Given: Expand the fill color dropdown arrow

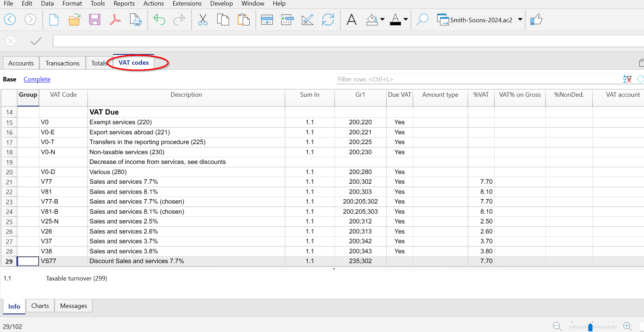Looking at the screenshot, I should pos(382,19).
